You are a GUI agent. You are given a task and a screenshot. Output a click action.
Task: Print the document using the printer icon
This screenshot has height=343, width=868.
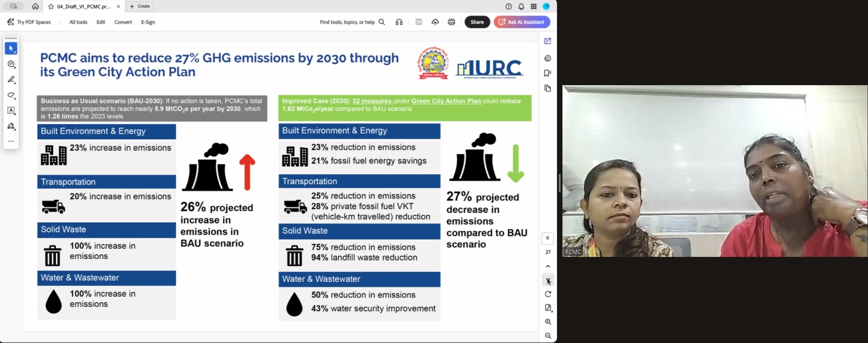[451, 22]
